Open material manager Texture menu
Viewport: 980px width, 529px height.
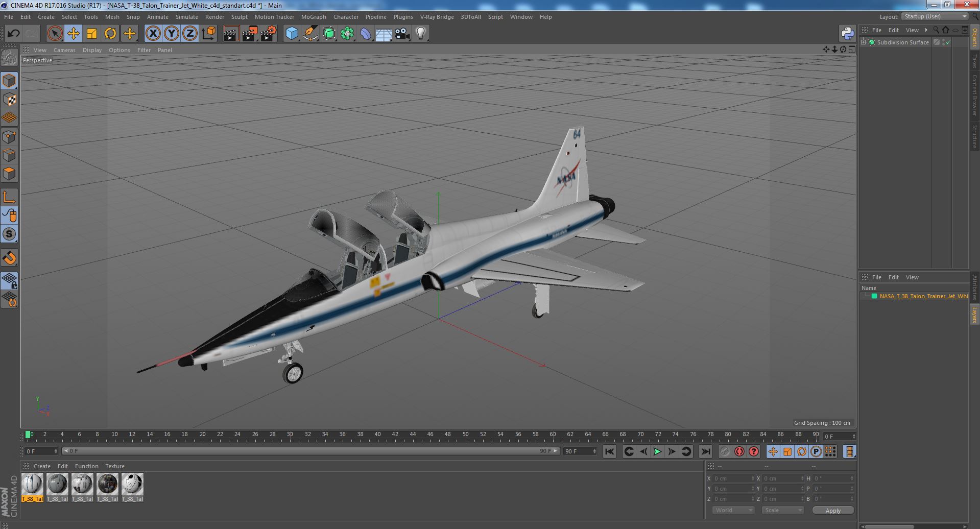(x=115, y=466)
